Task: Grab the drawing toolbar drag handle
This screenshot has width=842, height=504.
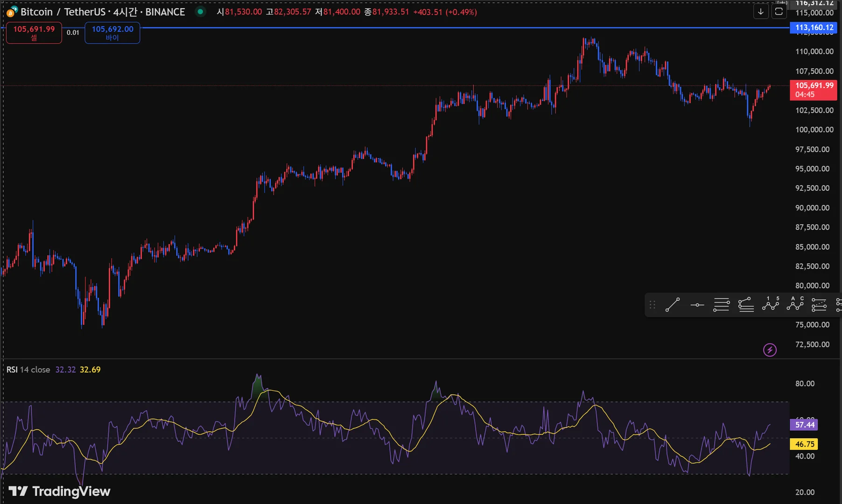Action: pos(653,305)
